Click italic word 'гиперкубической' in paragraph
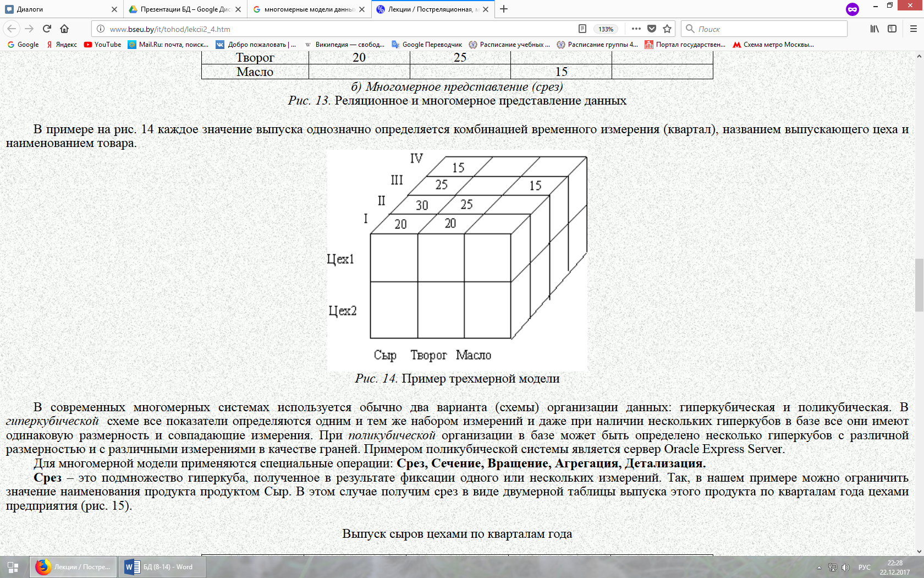The height and width of the screenshot is (578, 924). pos(52,421)
